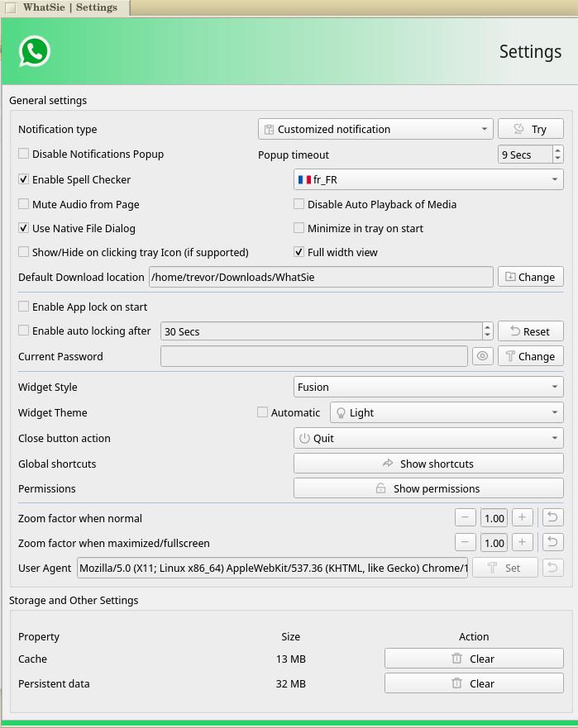Select the WhatSie | Settings title tab
Viewport: 578px width, 728px height.
coord(65,7)
